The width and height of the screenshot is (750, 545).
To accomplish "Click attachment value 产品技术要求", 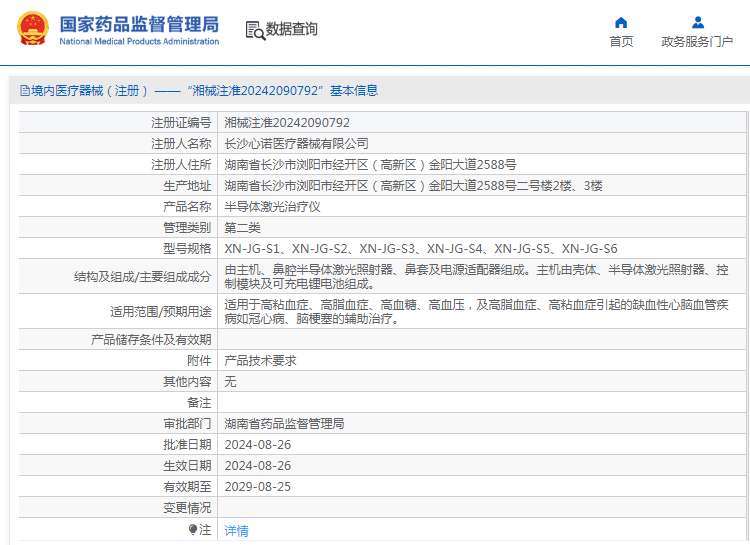I will 260,361.
